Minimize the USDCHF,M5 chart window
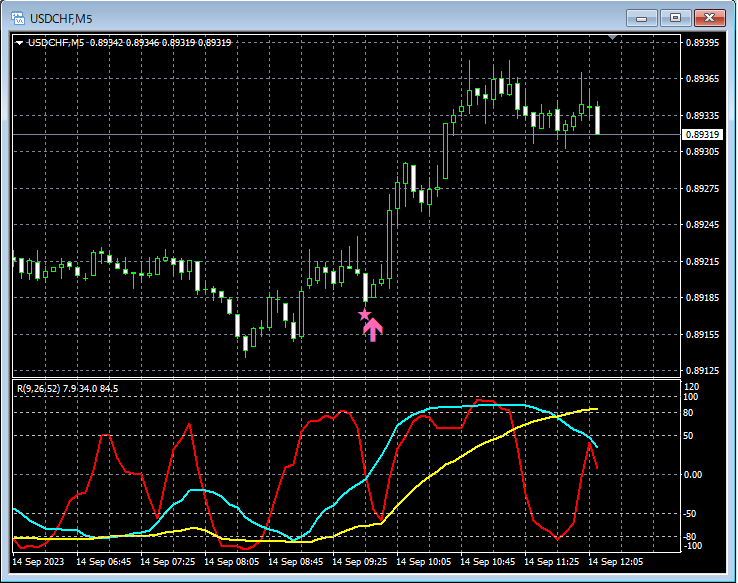The image size is (738, 583). (641, 18)
